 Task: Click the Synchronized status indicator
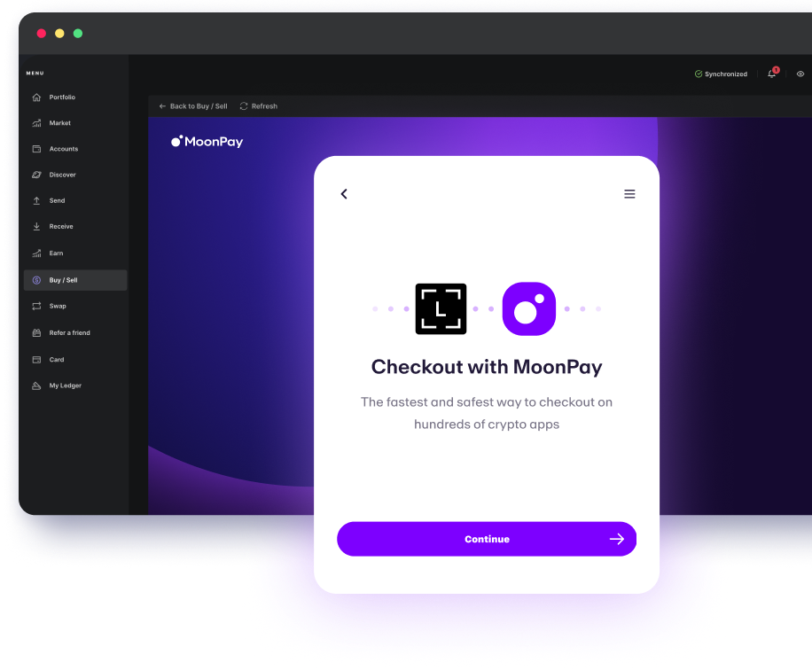click(721, 74)
